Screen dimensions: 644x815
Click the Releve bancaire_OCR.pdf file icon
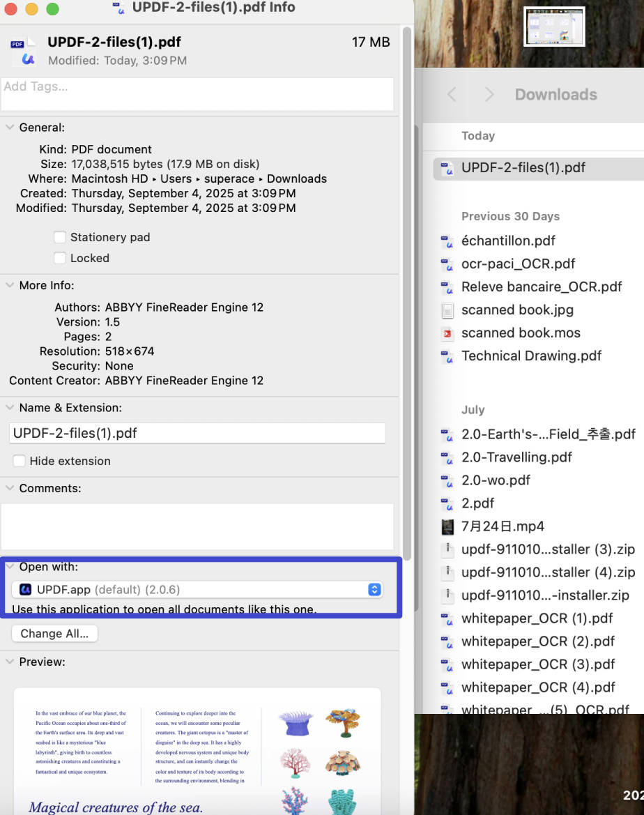447,287
